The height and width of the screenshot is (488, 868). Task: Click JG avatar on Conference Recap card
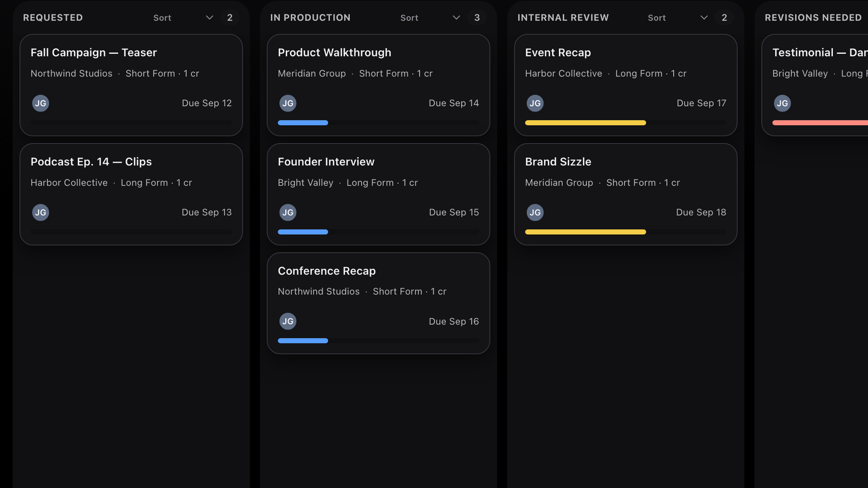tap(288, 322)
